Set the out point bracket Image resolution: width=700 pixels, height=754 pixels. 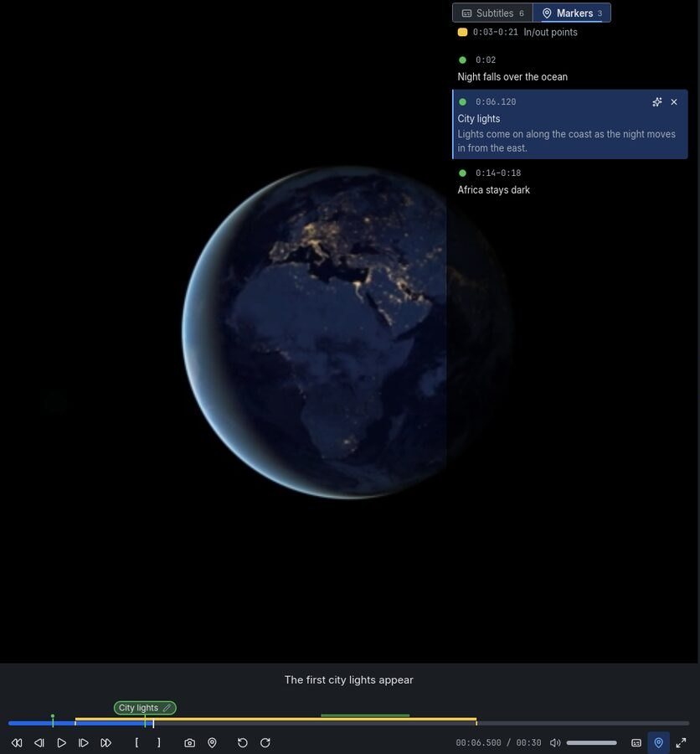159,742
